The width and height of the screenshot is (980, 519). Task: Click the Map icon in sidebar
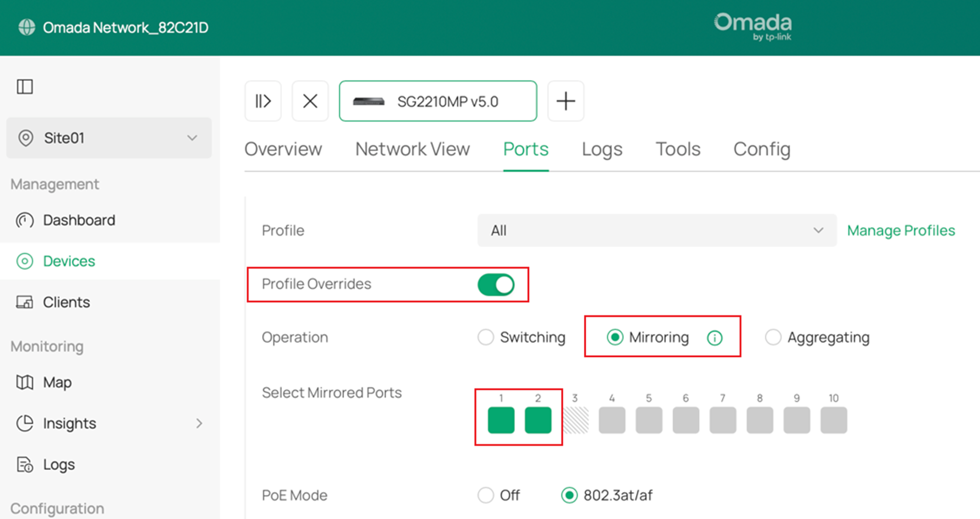click(25, 382)
